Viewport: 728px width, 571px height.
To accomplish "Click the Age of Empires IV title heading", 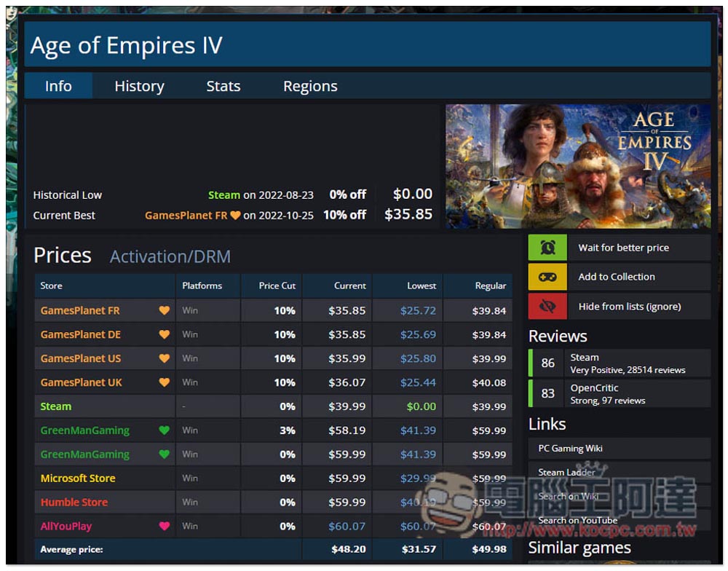I will coord(126,46).
